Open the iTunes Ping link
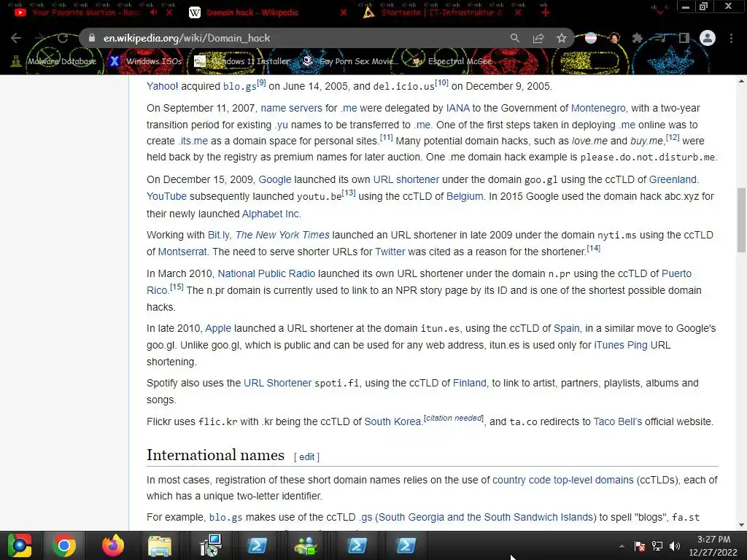 click(x=621, y=345)
